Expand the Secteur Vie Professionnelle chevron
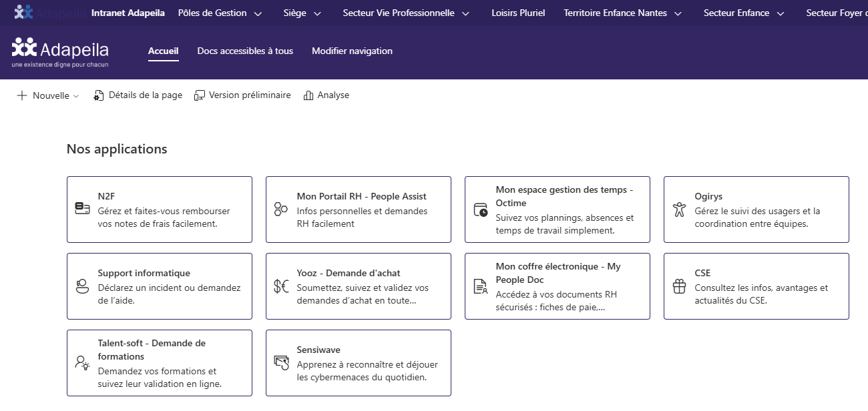 click(465, 13)
